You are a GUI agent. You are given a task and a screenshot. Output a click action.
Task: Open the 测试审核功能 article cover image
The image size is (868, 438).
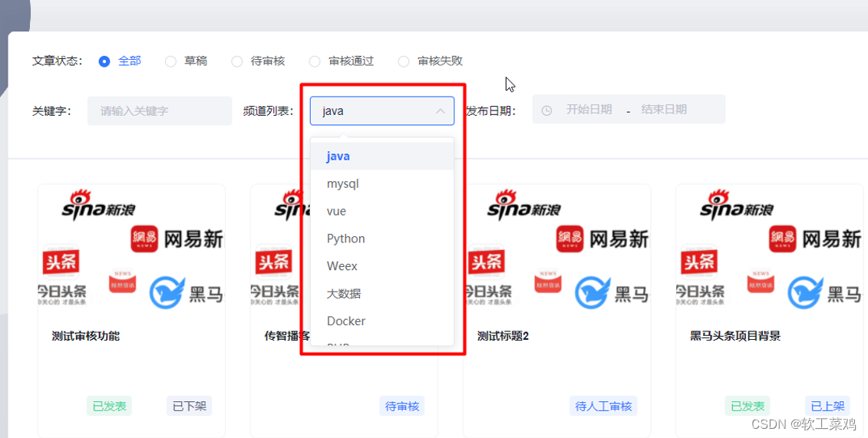[132, 248]
